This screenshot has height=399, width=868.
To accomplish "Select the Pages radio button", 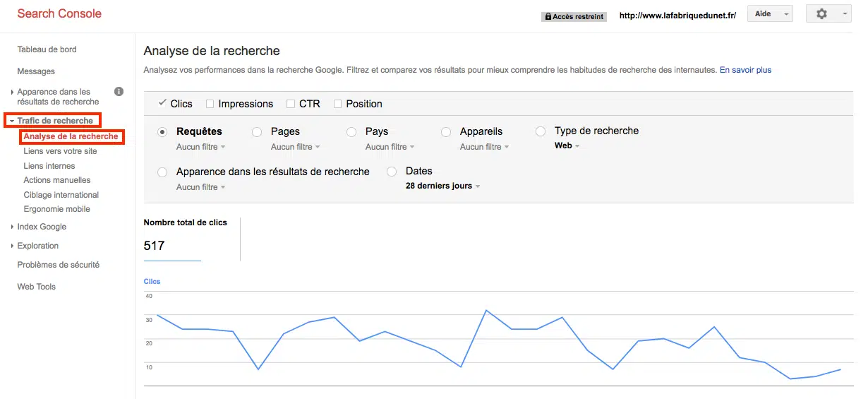I will pos(257,132).
